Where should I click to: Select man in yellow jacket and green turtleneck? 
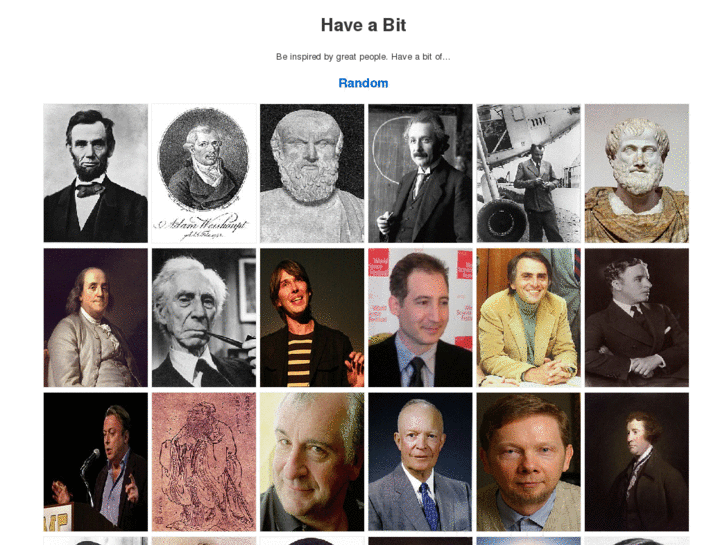[x=529, y=317]
